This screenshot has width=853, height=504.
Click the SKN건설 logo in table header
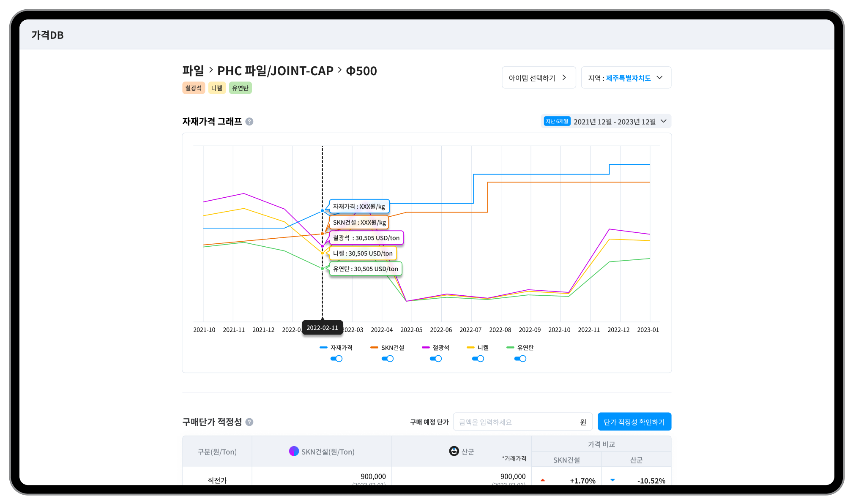click(x=294, y=451)
